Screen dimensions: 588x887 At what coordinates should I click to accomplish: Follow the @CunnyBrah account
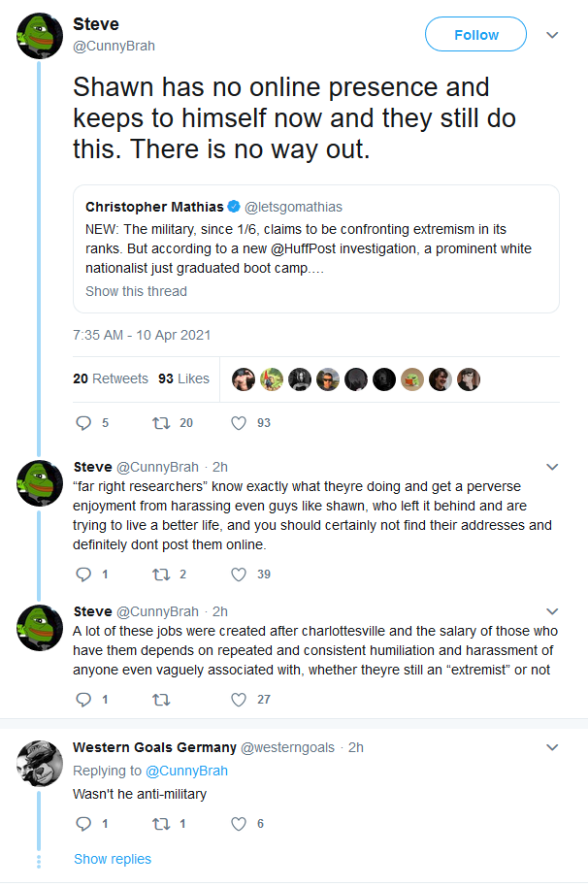476,35
